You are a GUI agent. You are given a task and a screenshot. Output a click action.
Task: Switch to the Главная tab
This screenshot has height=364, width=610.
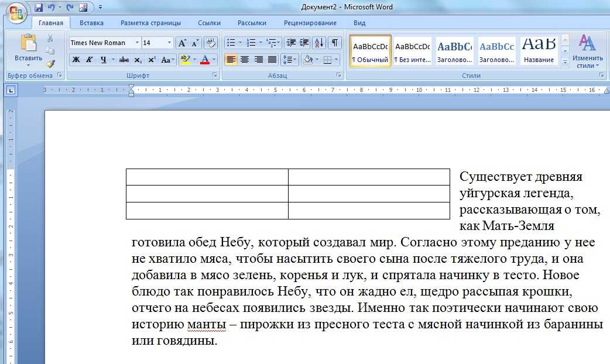pyautogui.click(x=50, y=23)
